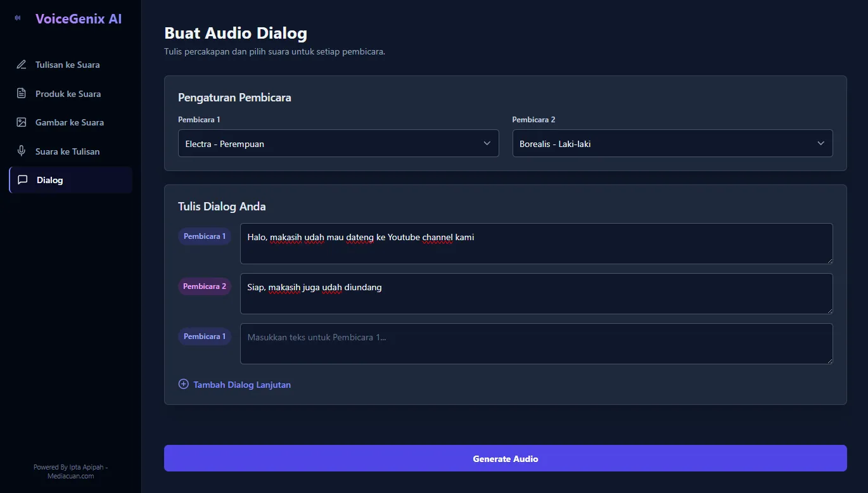
Task: Click the document icon for Produk ke Suara
Action: [x=21, y=93]
